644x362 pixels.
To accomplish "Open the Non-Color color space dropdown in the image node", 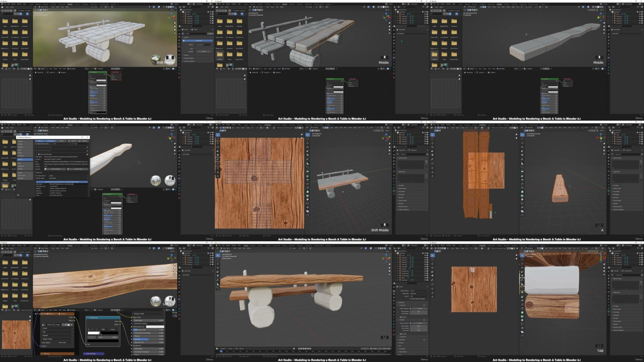I will [65, 343].
